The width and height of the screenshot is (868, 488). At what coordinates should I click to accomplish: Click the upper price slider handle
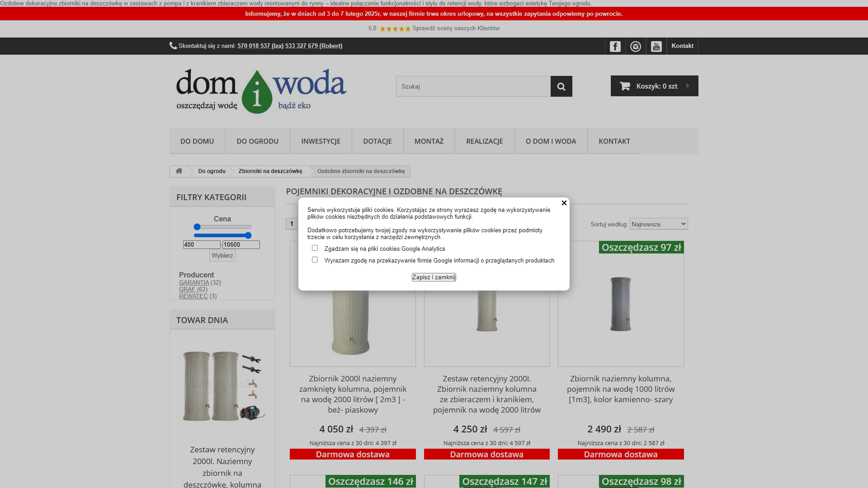tap(248, 235)
